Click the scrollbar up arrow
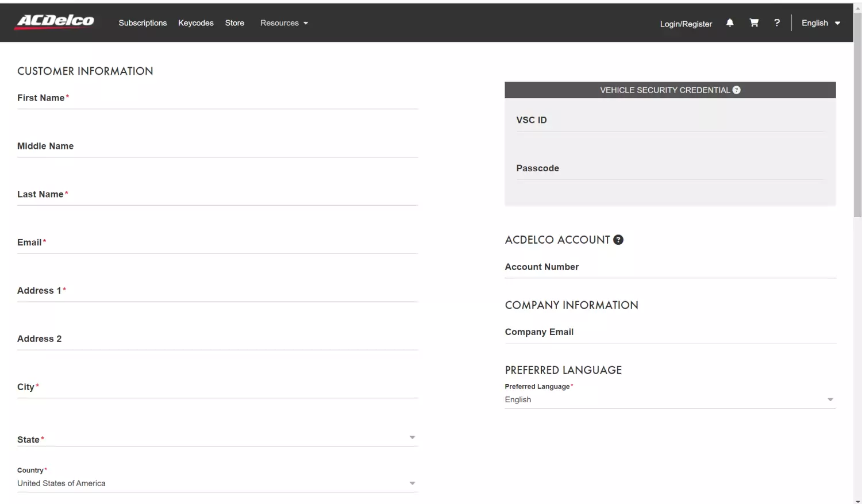862x504 pixels. point(857,8)
